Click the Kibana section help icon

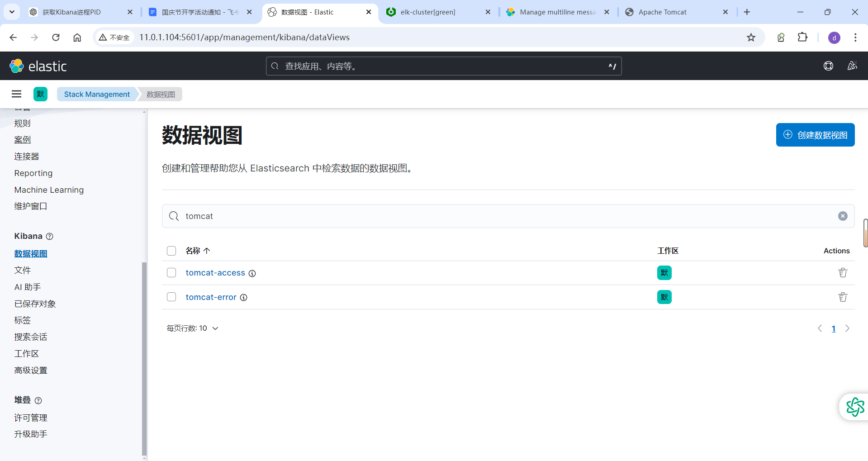click(x=50, y=236)
